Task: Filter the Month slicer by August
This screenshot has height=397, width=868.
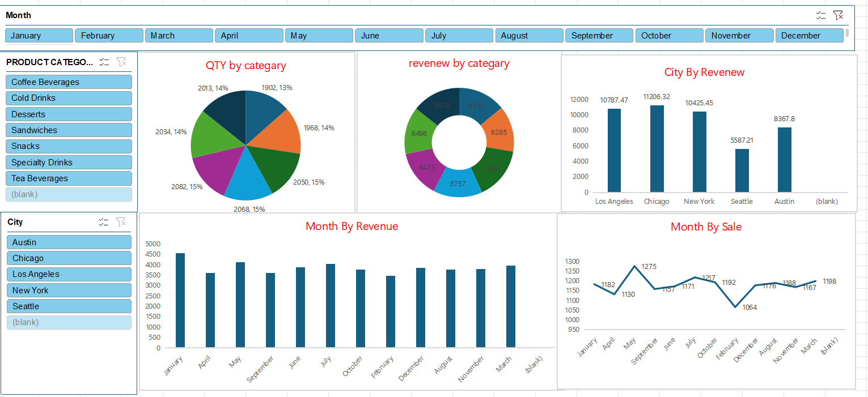Action: pos(530,36)
